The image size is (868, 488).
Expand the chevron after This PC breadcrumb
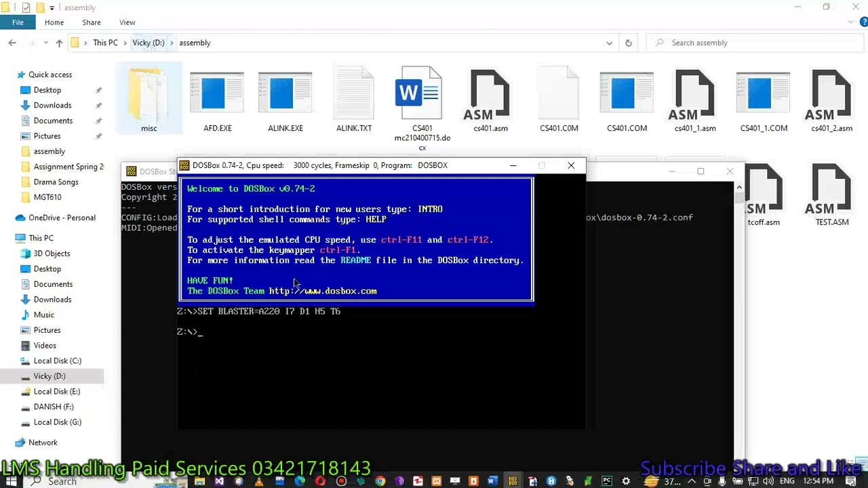[x=125, y=43]
